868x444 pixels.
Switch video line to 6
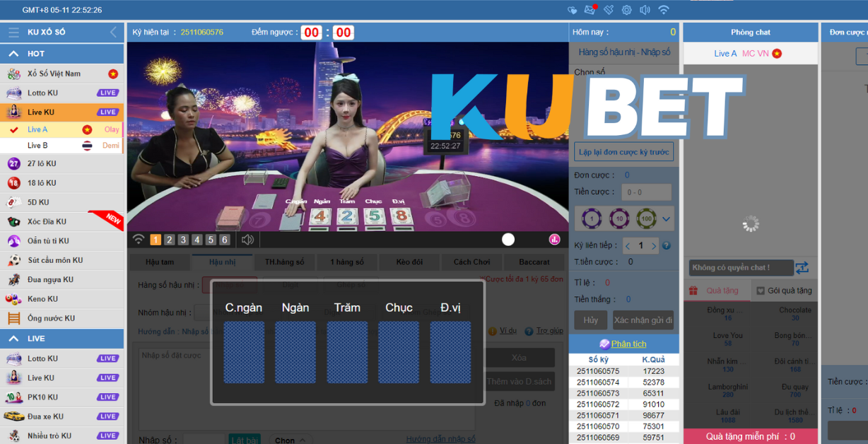225,240
